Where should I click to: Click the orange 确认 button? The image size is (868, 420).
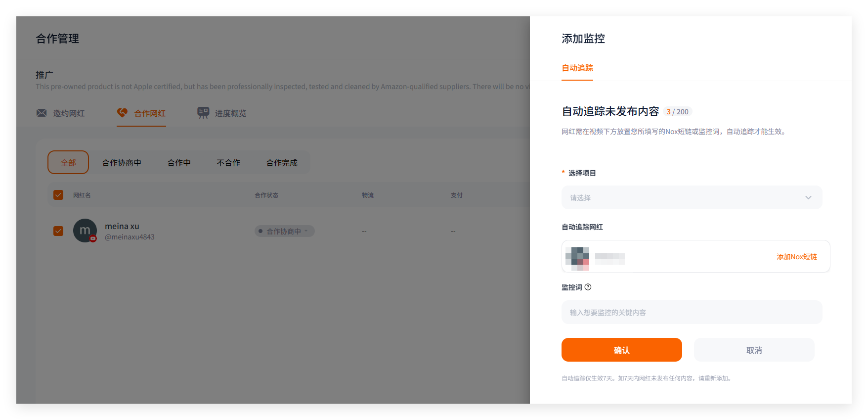coord(621,350)
